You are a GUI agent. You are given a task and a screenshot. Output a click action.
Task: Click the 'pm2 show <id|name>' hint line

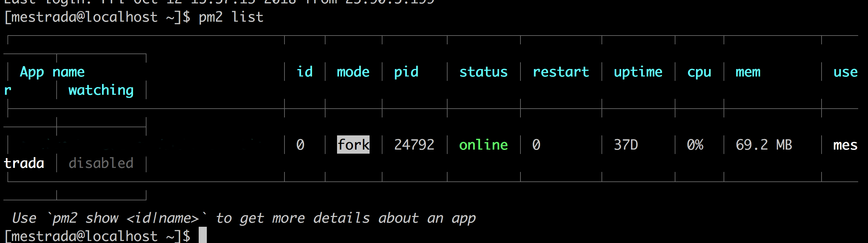[243, 218]
